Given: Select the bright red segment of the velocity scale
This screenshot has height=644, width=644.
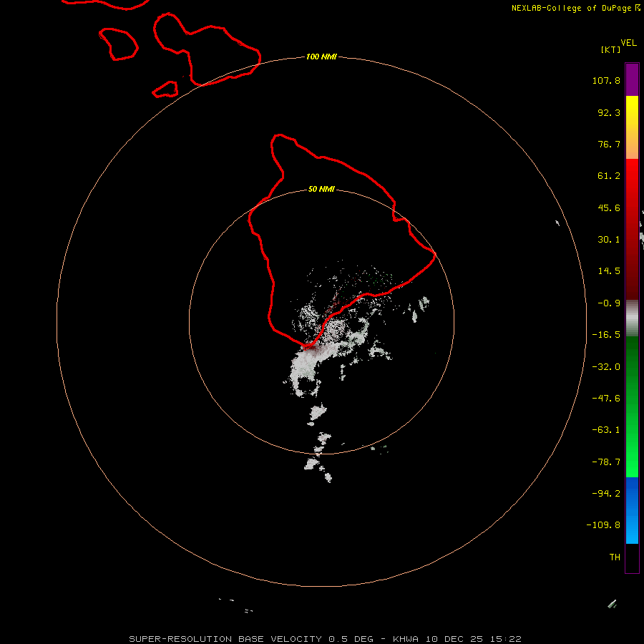Looking at the screenshot, I should click(632, 229).
